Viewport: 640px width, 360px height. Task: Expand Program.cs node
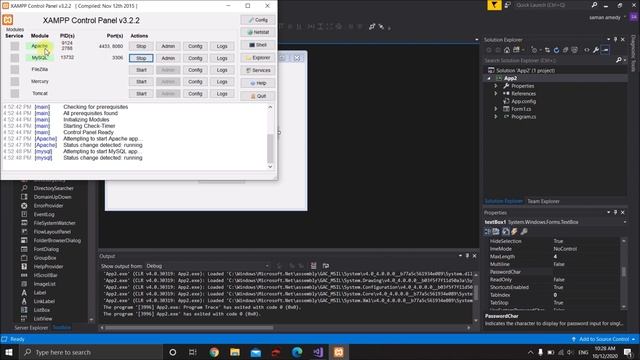496,117
